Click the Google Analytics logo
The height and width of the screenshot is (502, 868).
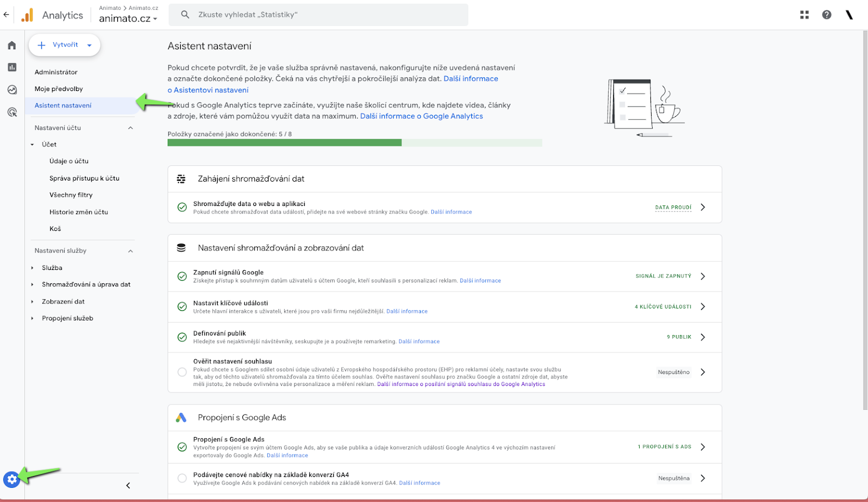click(27, 15)
